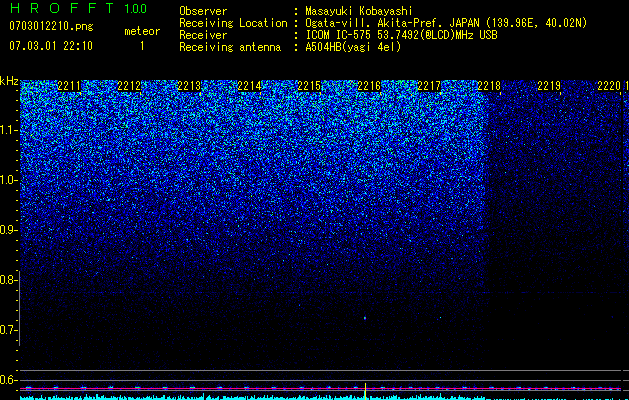The height and width of the screenshot is (400, 629).
Task: Click the Observer field label
Action: pyautogui.click(x=203, y=11)
